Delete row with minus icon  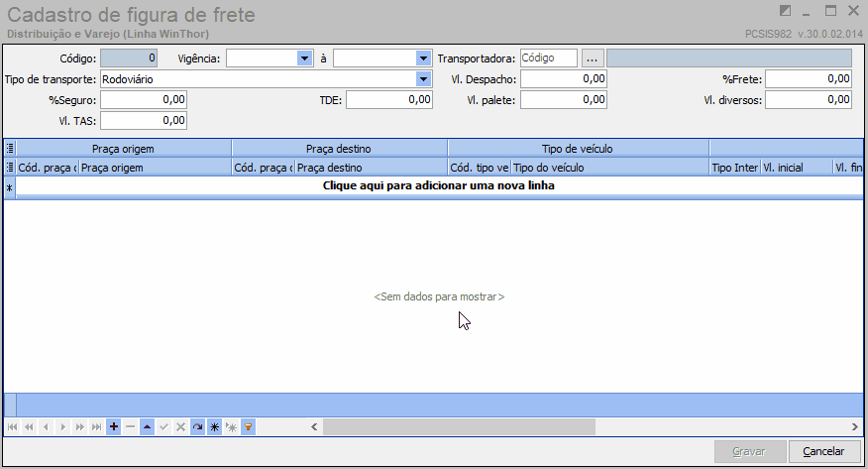pyautogui.click(x=130, y=427)
